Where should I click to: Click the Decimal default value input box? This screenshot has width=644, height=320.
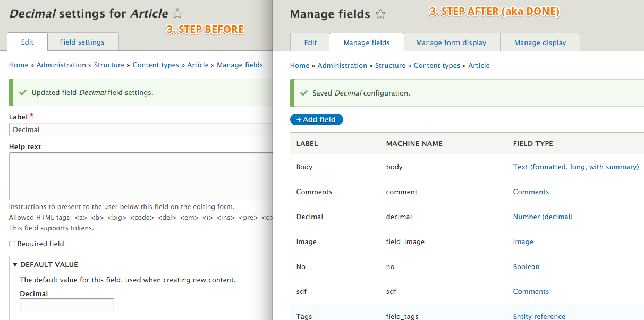[x=67, y=305]
